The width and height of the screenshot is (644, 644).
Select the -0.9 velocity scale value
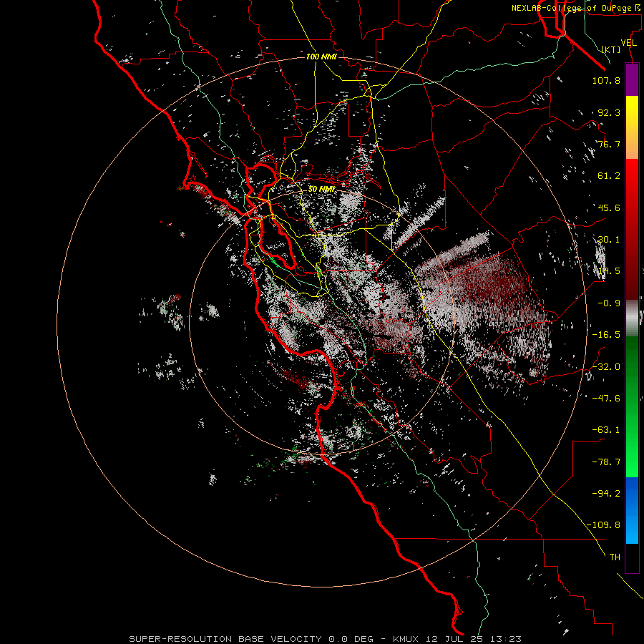pos(609,303)
